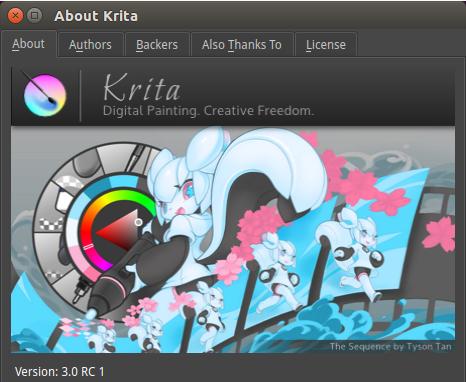The height and width of the screenshot is (382, 466).
Task: Click the stylized 'Krita' banner wordmark
Action: (142, 88)
